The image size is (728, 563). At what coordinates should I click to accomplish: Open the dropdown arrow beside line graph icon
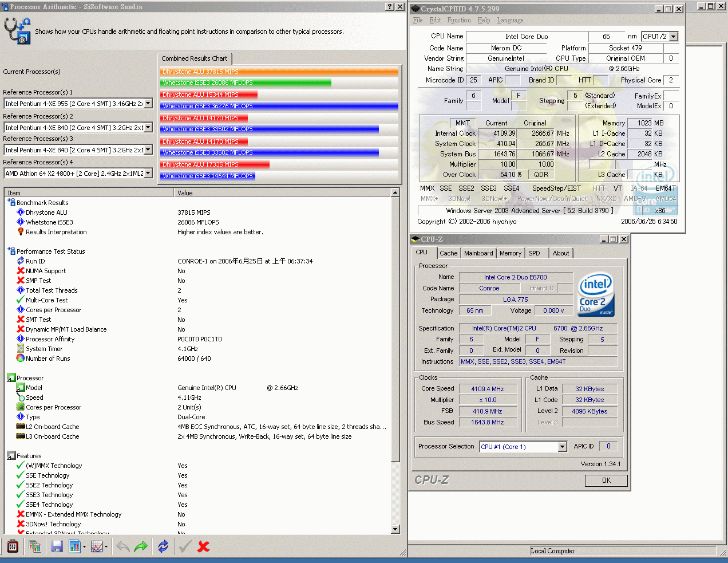point(106,547)
